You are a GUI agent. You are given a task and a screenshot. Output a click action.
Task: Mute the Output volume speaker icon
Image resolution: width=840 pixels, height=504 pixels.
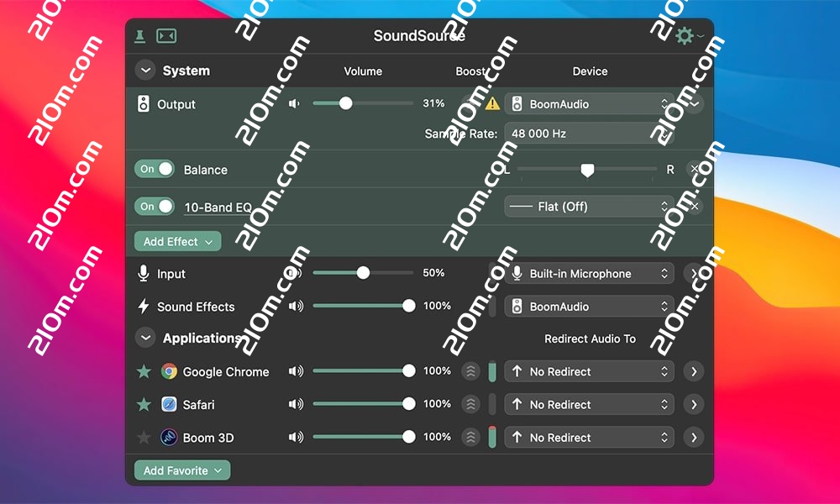click(294, 104)
